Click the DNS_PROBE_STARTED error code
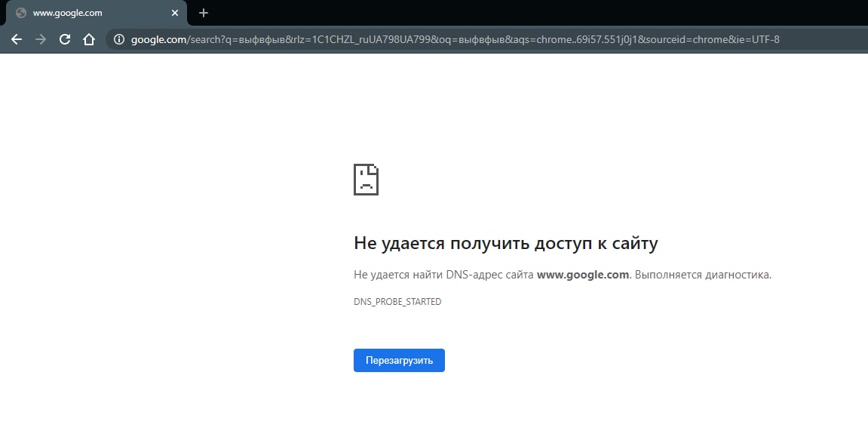The width and height of the screenshot is (868, 440). click(x=397, y=301)
